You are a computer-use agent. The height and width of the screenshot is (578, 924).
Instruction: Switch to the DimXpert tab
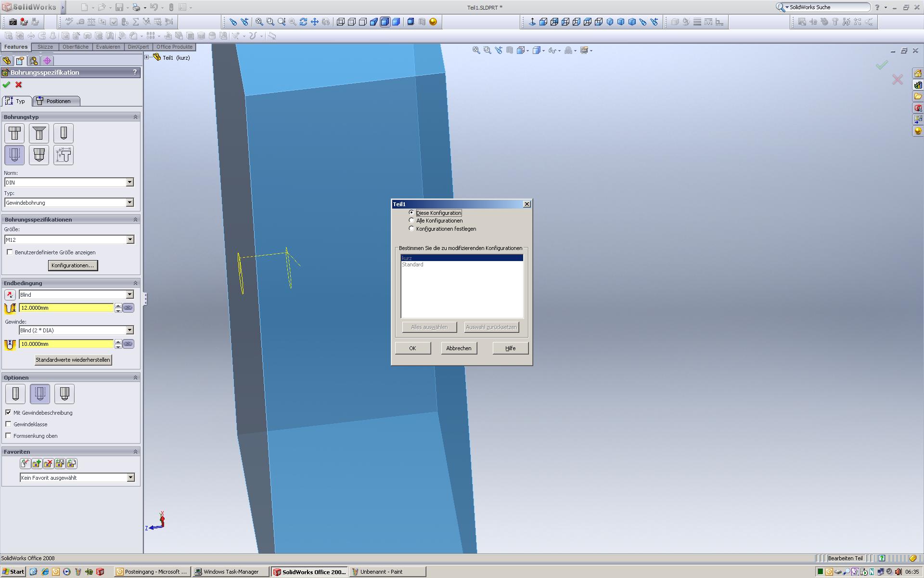[139, 47]
